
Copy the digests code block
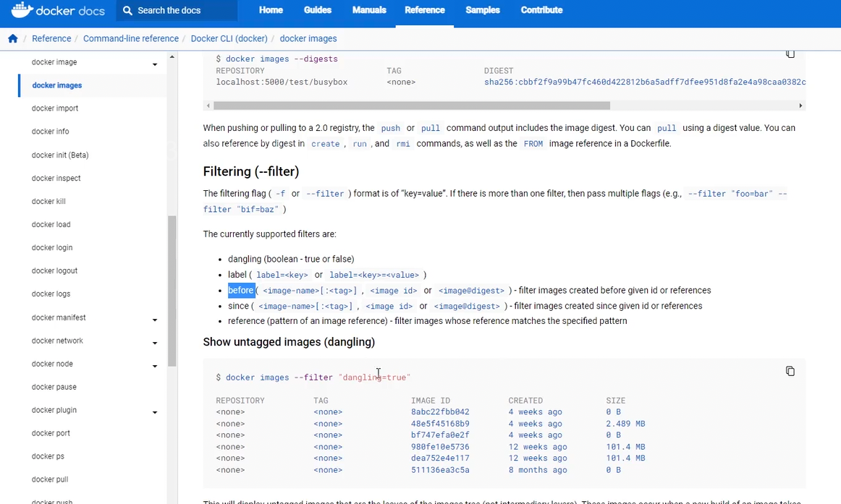(x=790, y=54)
